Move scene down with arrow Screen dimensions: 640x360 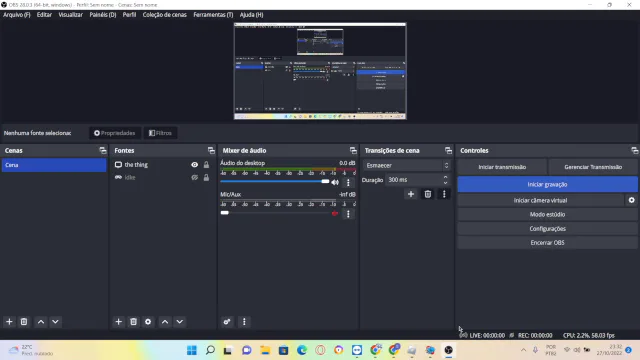tap(56, 322)
